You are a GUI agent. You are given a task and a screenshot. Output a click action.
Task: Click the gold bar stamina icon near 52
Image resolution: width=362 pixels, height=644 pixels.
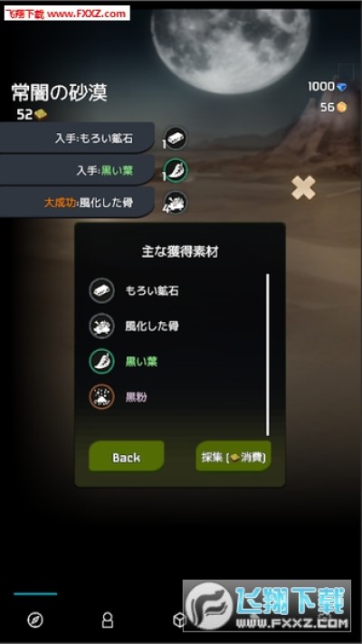click(x=40, y=115)
